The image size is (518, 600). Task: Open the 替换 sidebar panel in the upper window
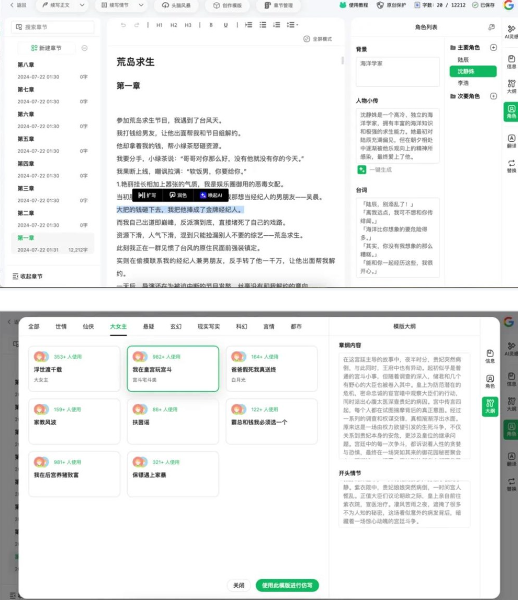point(511,166)
